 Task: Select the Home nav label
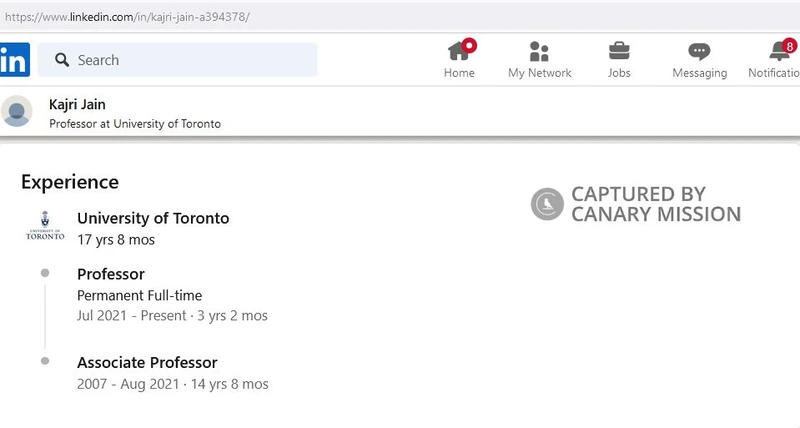pos(459,73)
